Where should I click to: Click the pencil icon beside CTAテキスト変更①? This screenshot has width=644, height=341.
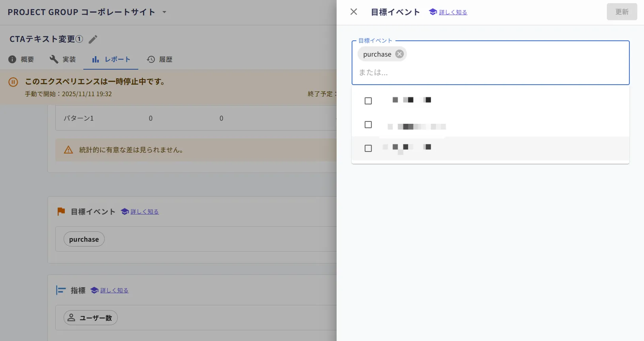[x=93, y=39]
